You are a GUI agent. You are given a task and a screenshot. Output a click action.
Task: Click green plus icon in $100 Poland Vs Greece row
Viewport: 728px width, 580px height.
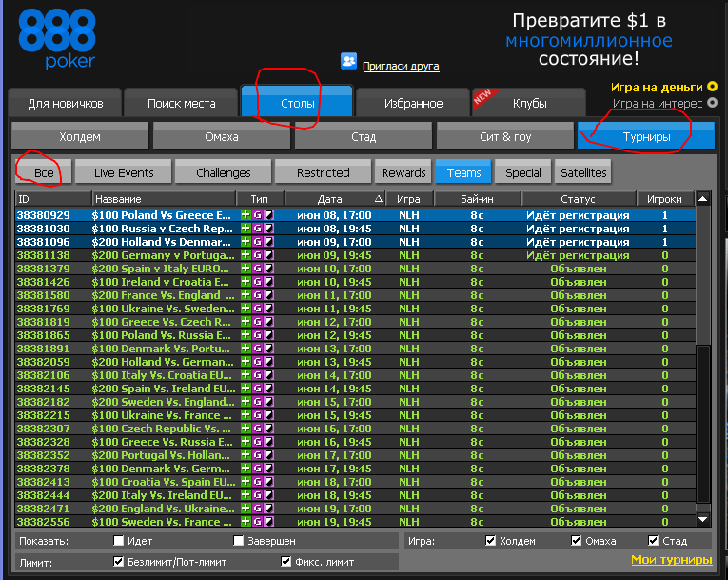(x=246, y=214)
